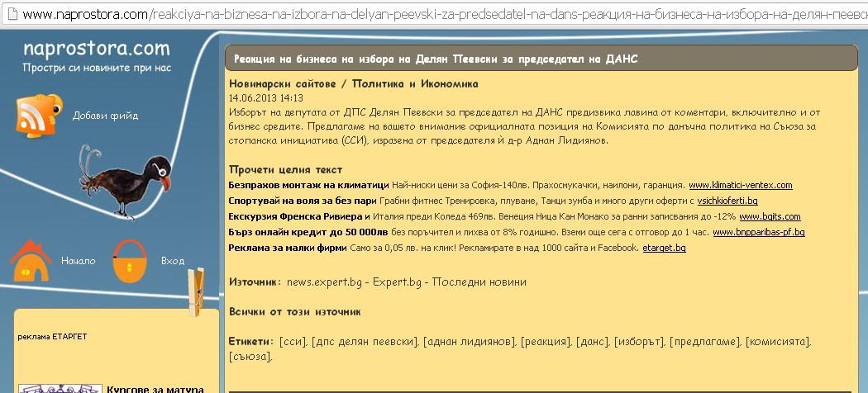Open the etarget.bg ad link
Viewport: 868px width, 393px height.
pos(664,249)
